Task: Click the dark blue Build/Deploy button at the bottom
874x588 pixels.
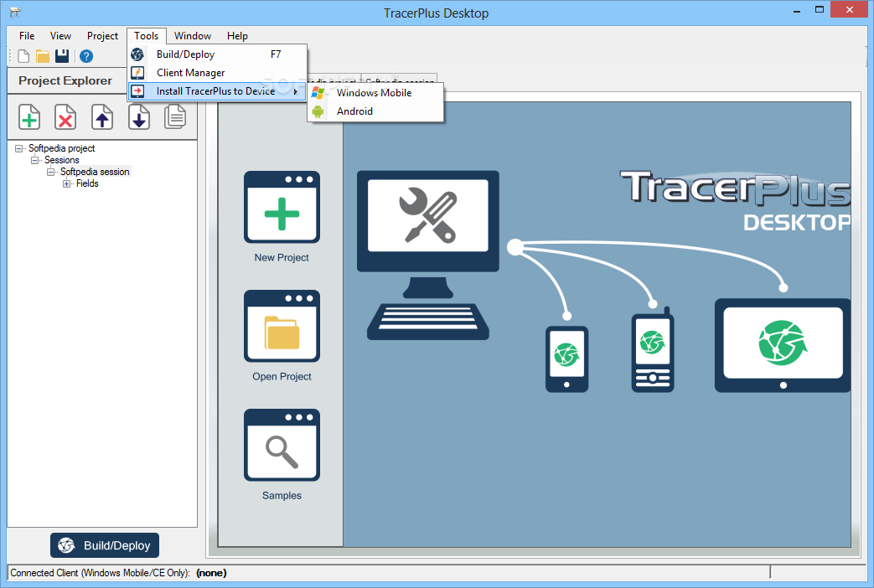Action: click(x=105, y=545)
